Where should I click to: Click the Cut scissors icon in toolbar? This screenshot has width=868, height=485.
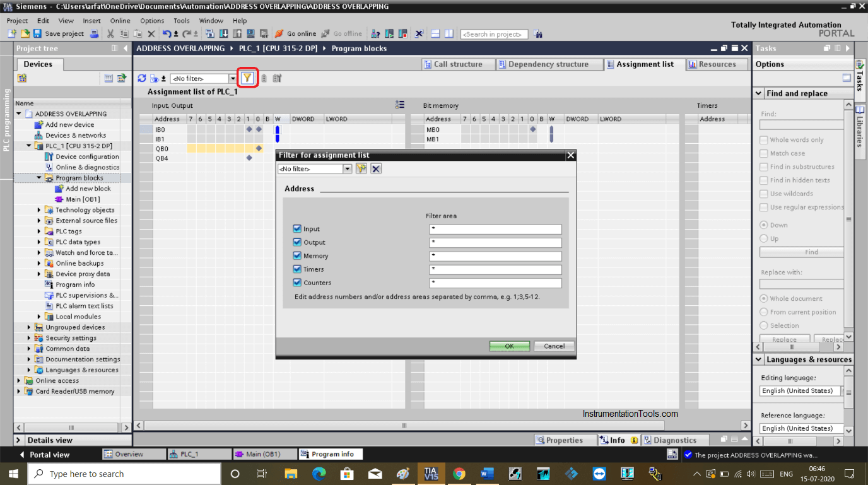point(110,33)
